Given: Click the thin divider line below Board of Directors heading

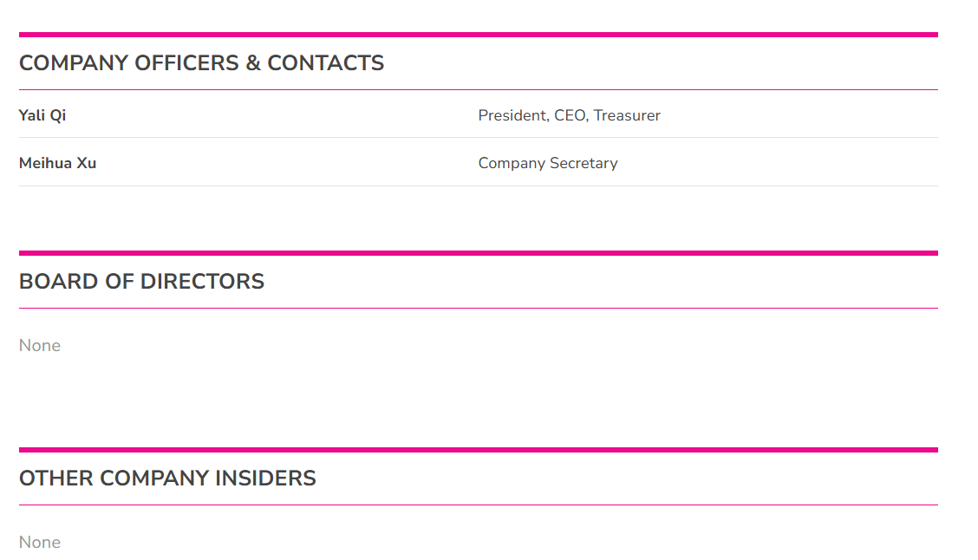Looking at the screenshot, I should (479, 308).
